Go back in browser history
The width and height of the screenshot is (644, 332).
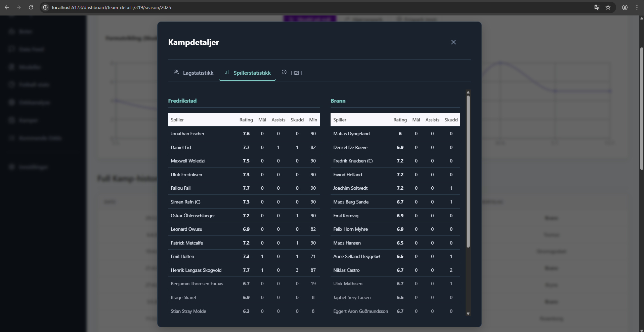pyautogui.click(x=7, y=7)
